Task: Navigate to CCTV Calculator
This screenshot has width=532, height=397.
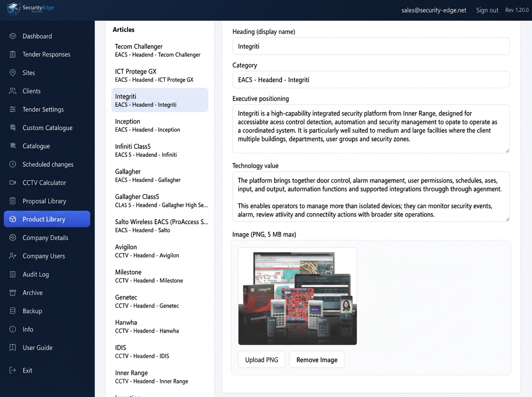Action: (x=47, y=183)
